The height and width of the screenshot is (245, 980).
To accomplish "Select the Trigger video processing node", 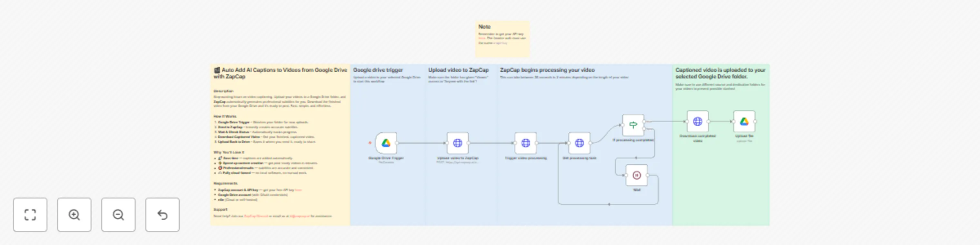I will [526, 143].
